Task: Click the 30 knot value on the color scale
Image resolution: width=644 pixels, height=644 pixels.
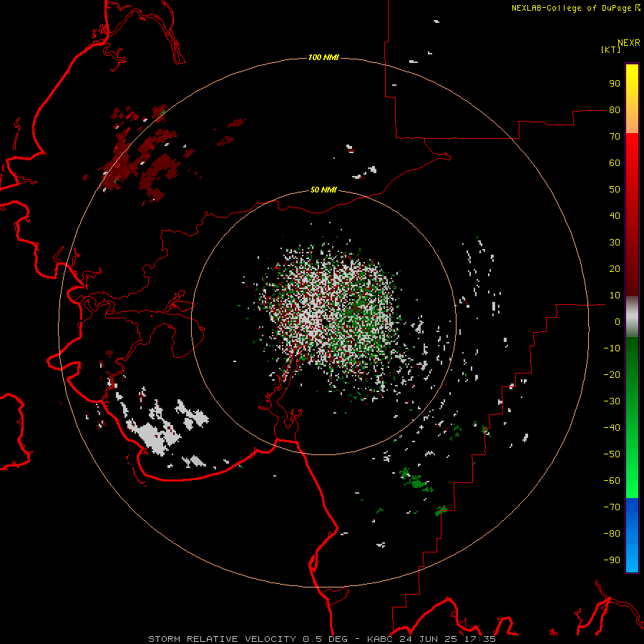Action: coord(615,243)
